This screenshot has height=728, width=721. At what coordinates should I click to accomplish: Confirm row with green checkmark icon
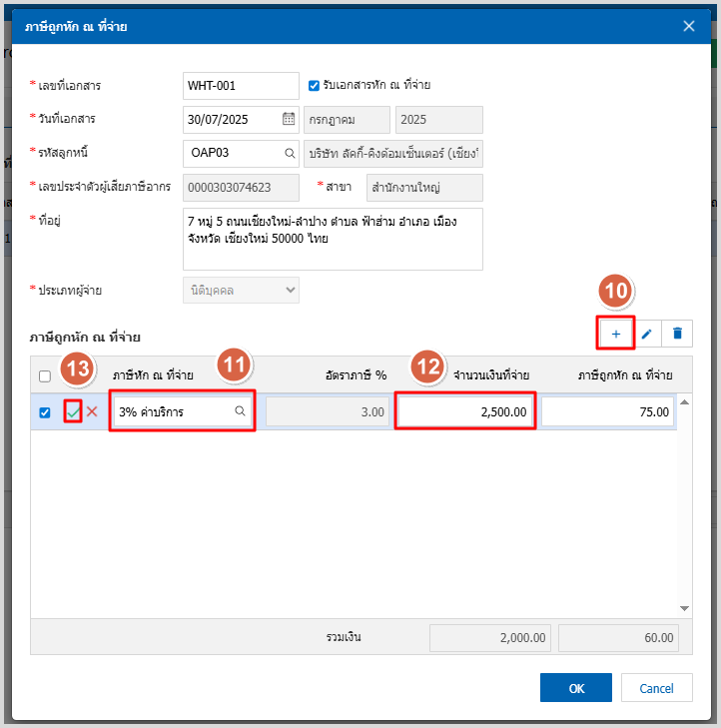click(x=72, y=411)
